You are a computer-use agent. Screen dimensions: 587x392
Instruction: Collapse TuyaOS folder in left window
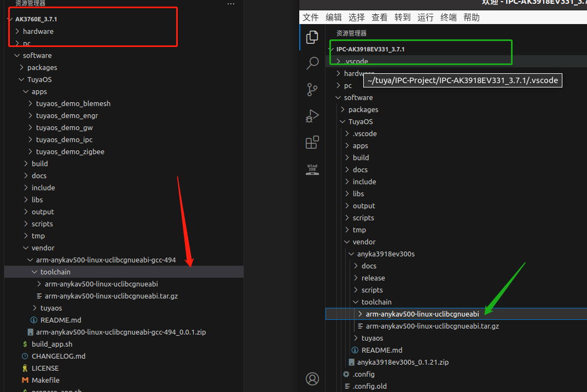(x=22, y=79)
